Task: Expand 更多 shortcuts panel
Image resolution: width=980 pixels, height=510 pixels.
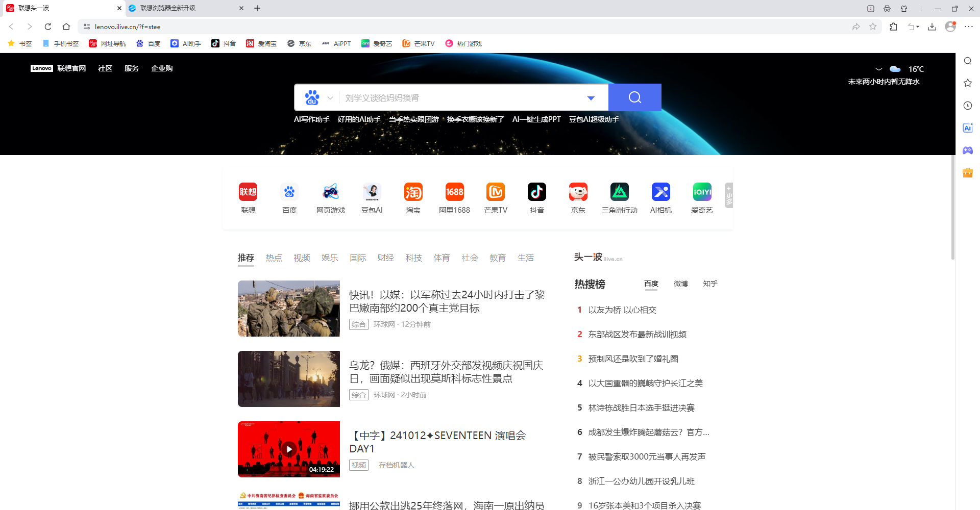Action: [729, 195]
